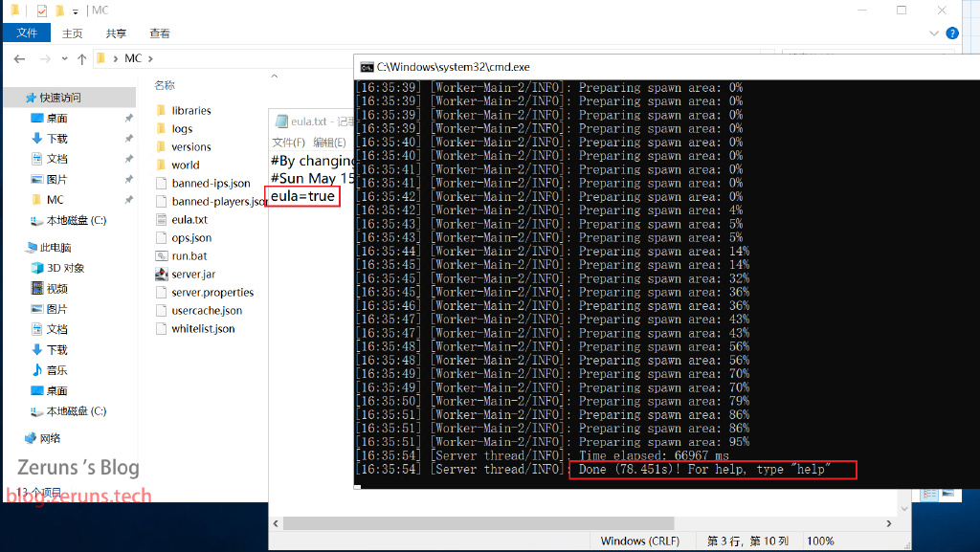Switch to the 共享 ribbon tab

click(116, 33)
